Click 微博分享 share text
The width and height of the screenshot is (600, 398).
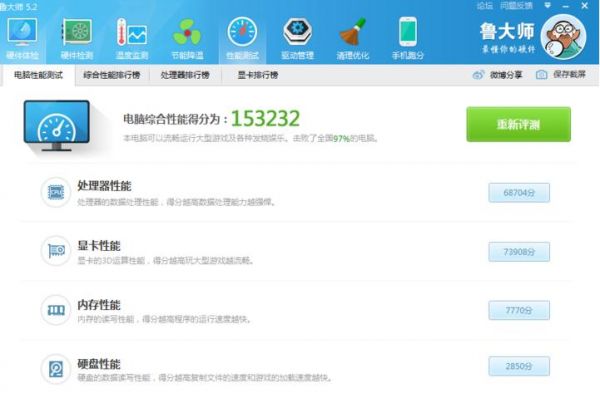click(x=506, y=75)
